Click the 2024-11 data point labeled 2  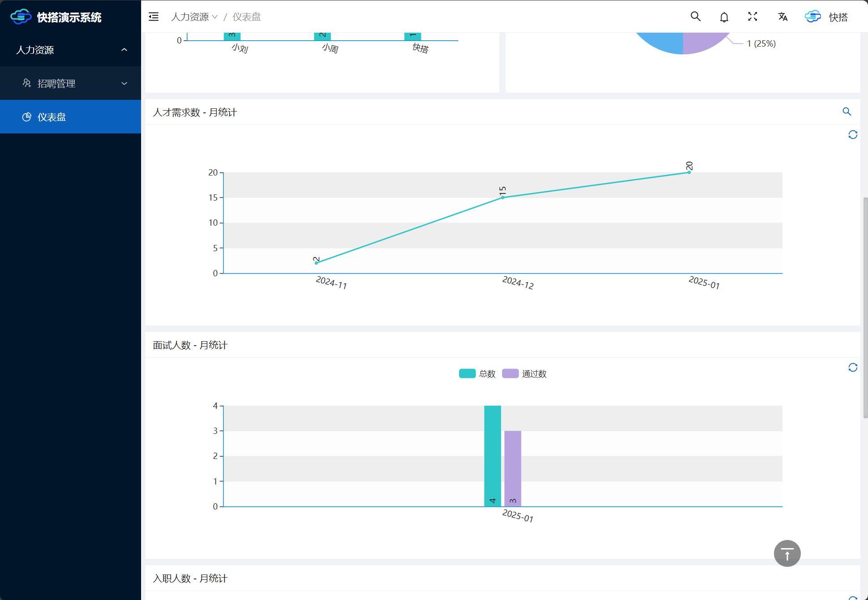(x=317, y=263)
